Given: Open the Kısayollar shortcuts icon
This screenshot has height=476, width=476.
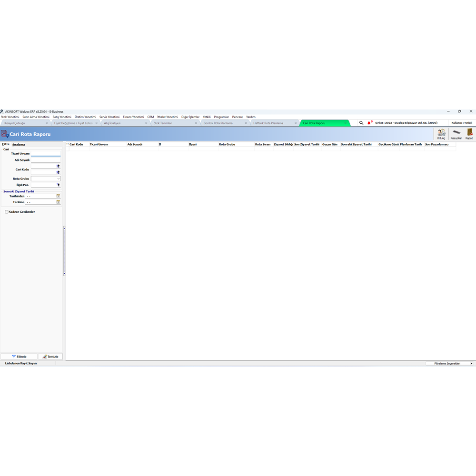Looking at the screenshot, I should coord(456,134).
